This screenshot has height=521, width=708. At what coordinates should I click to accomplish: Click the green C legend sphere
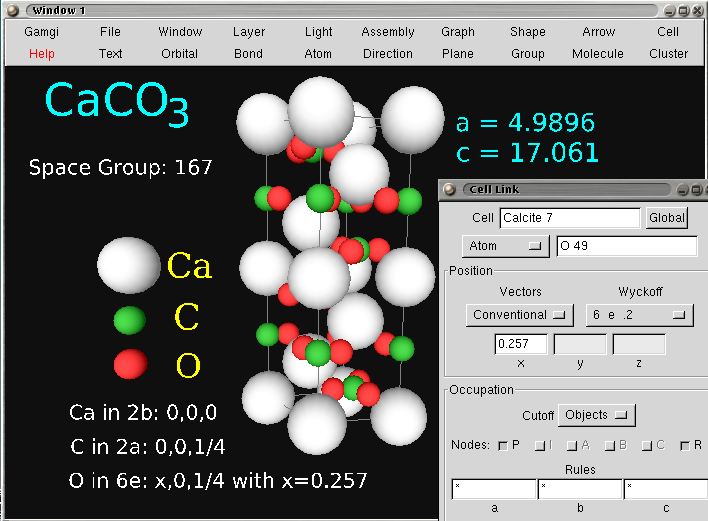tap(130, 320)
